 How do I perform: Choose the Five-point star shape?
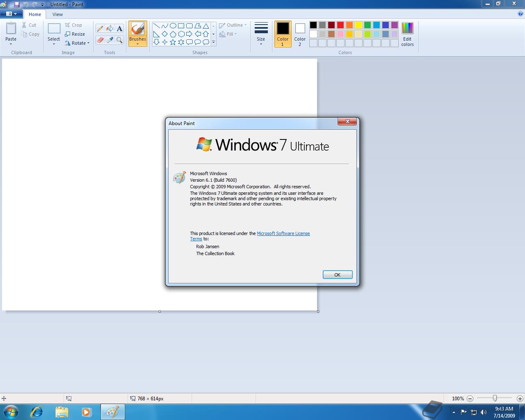(x=173, y=42)
